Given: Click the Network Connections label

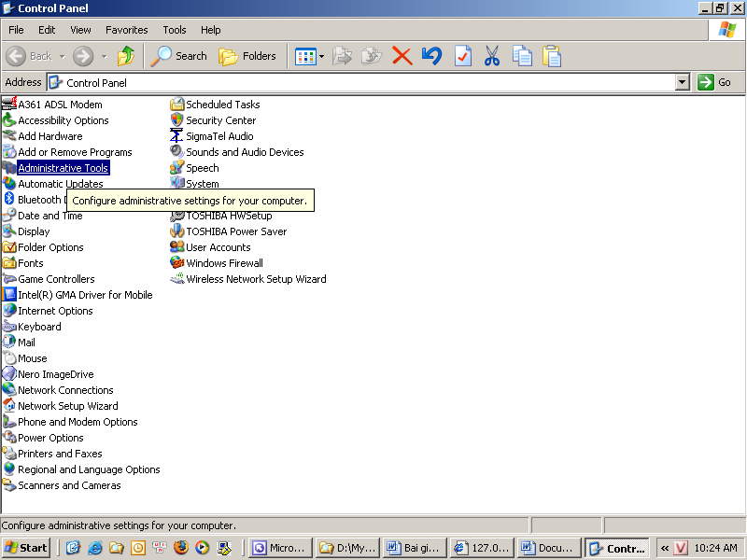Looking at the screenshot, I should (x=65, y=390).
